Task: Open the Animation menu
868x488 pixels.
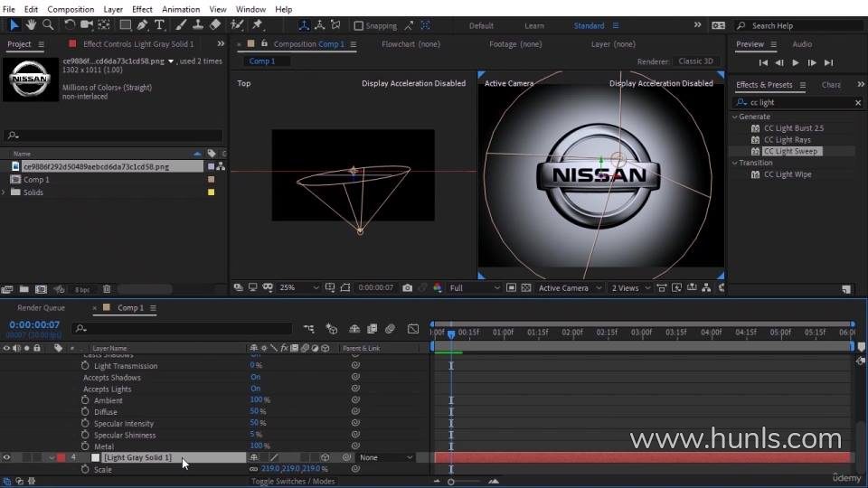Action: [x=181, y=9]
